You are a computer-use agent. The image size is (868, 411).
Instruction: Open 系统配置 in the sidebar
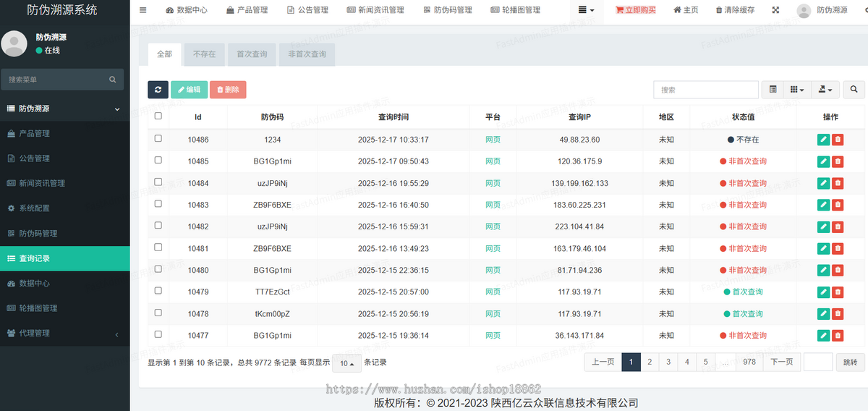(x=65, y=208)
